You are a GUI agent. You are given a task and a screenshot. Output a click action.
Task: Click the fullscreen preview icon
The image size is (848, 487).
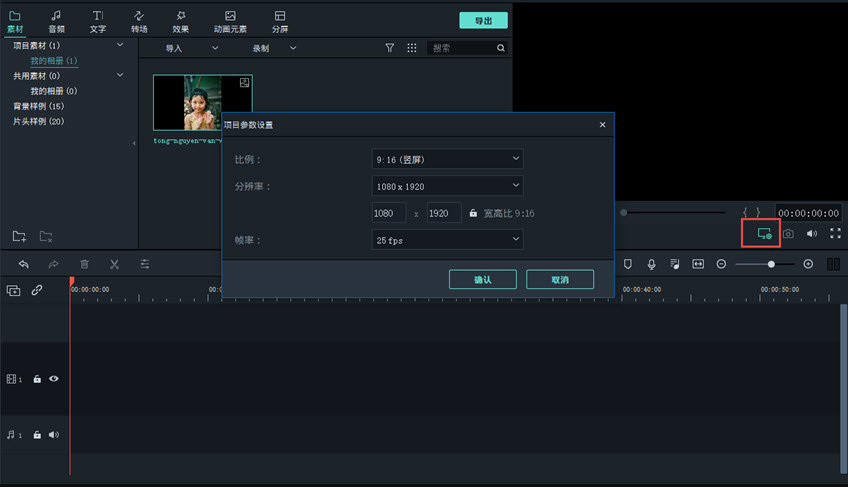835,234
